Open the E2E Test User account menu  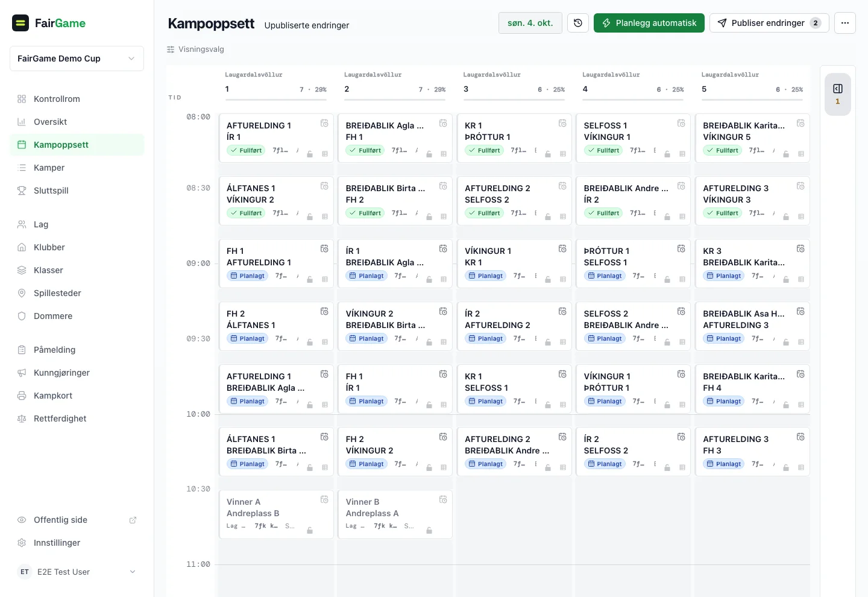pos(77,572)
